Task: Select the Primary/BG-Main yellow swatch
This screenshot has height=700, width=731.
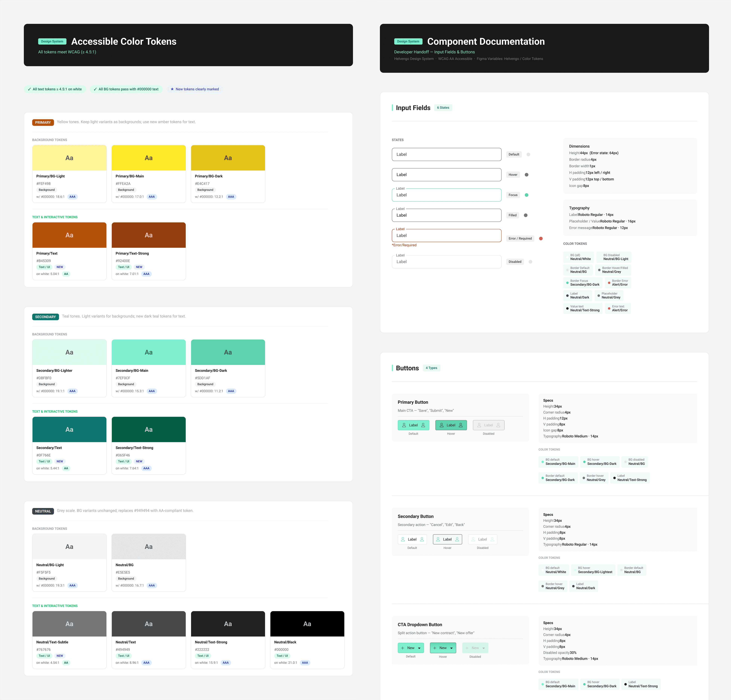Action: click(148, 158)
